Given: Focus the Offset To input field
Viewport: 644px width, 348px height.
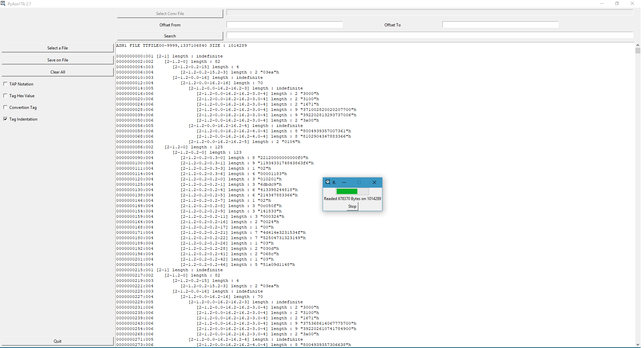Looking at the screenshot, I should pyautogui.click(x=501, y=25).
